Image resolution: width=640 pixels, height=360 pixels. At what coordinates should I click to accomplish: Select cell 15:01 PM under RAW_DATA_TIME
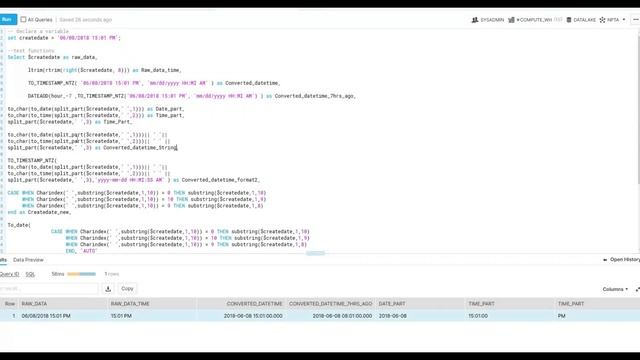pyautogui.click(x=121, y=316)
